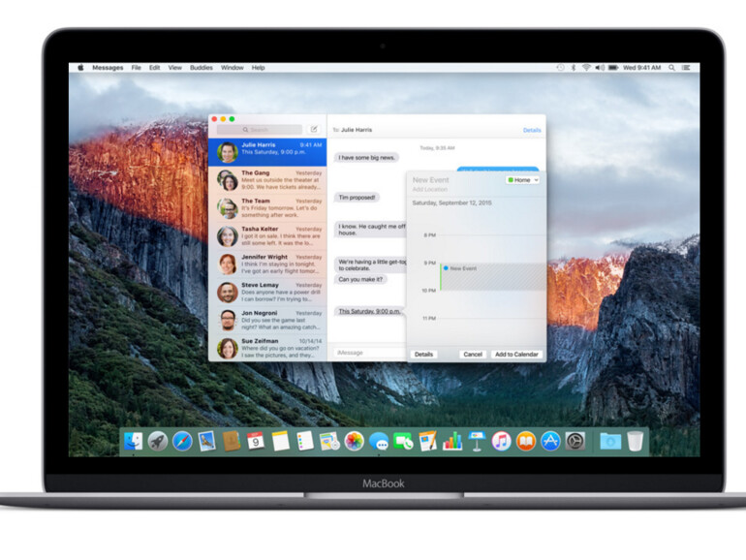Click 'Can you make it?' message

tap(360, 279)
